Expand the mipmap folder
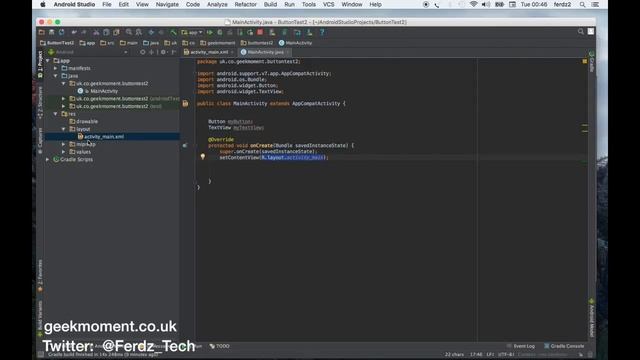 64,144
